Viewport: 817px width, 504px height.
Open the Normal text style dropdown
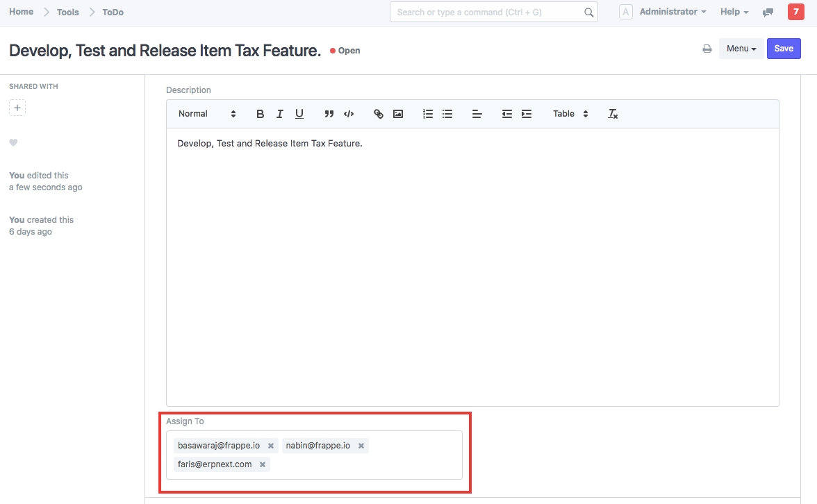coord(206,114)
